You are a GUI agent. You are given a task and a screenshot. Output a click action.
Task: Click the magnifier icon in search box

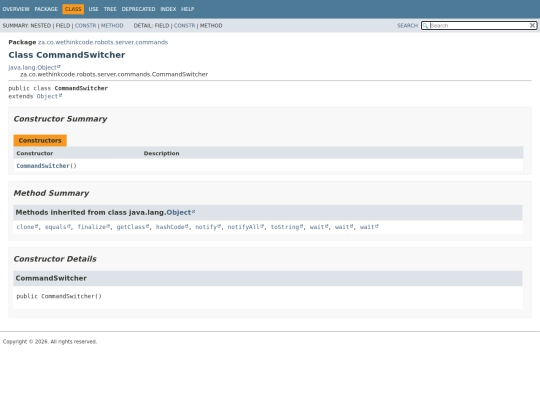pyautogui.click(x=425, y=25)
